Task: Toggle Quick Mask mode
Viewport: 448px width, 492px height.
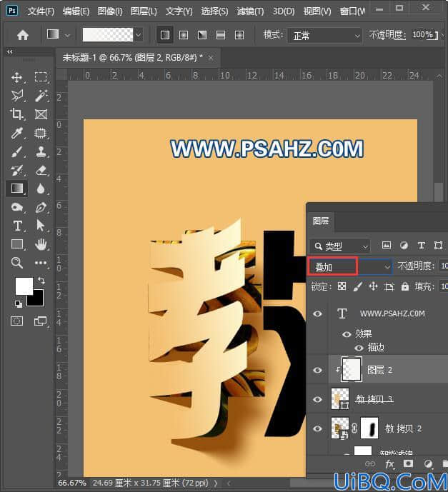Action: tap(16, 321)
